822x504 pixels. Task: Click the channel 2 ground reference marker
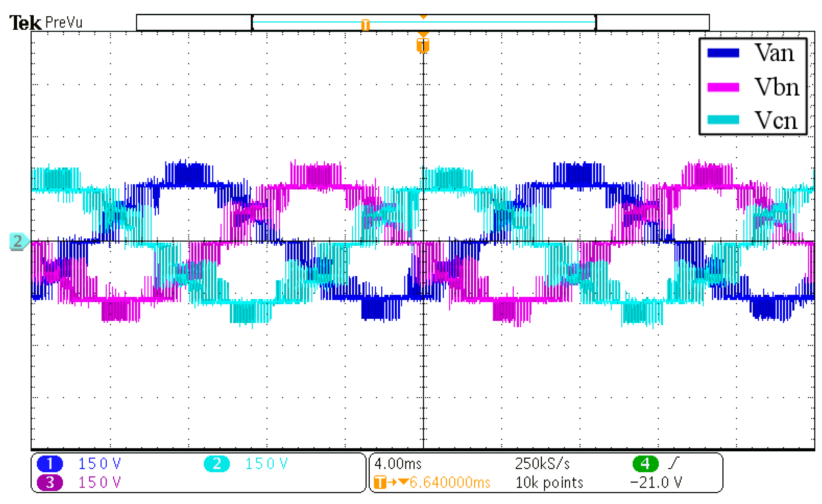pos(18,241)
